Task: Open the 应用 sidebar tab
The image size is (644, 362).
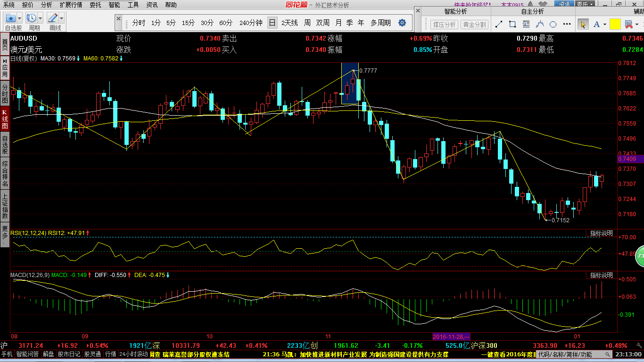Action: (4, 68)
